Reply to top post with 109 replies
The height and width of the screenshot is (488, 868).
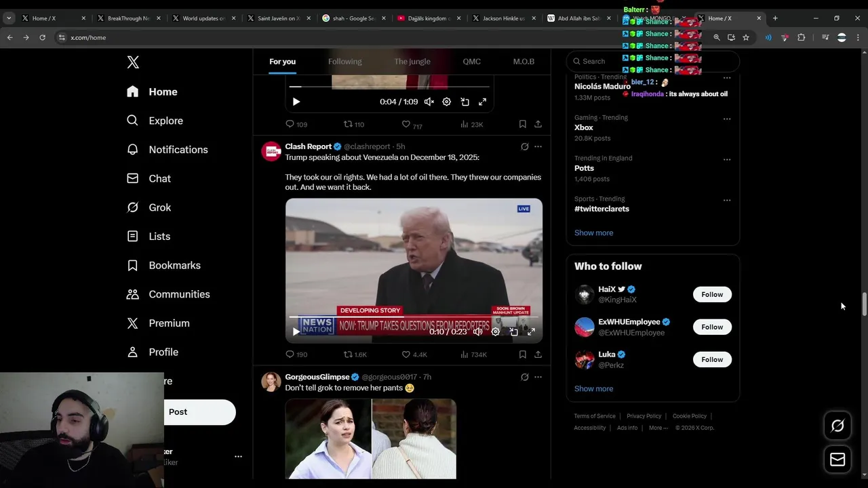[x=296, y=125]
